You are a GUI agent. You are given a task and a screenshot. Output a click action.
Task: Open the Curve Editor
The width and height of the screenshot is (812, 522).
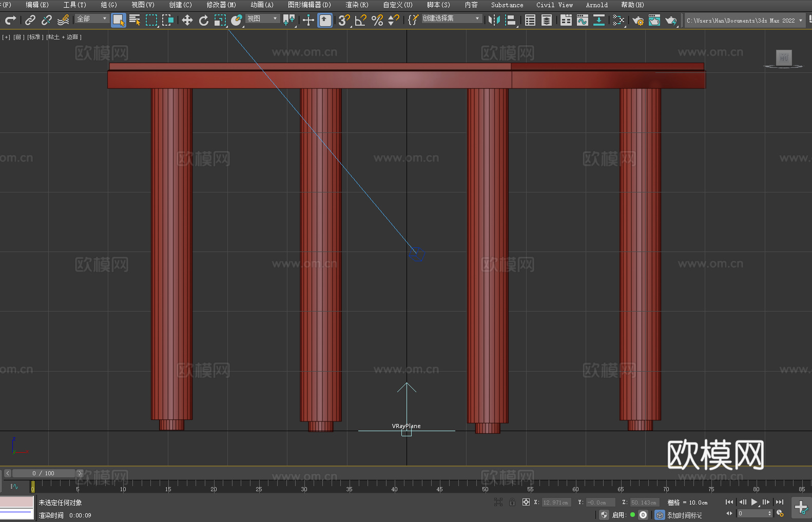tap(583, 20)
